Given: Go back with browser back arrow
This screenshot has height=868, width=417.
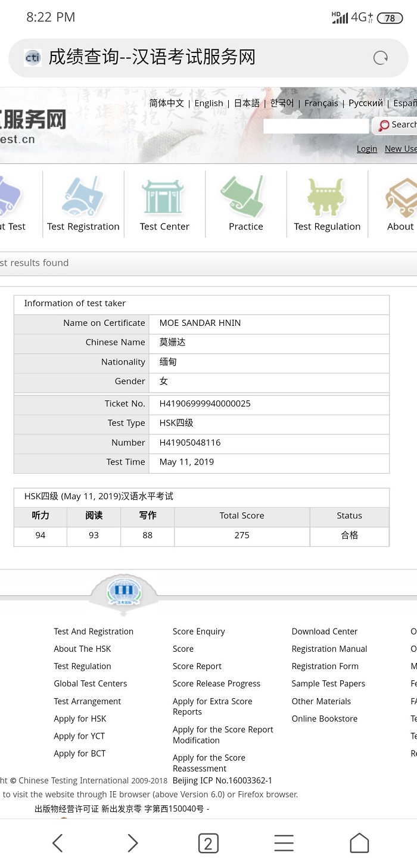Looking at the screenshot, I should [x=58, y=843].
